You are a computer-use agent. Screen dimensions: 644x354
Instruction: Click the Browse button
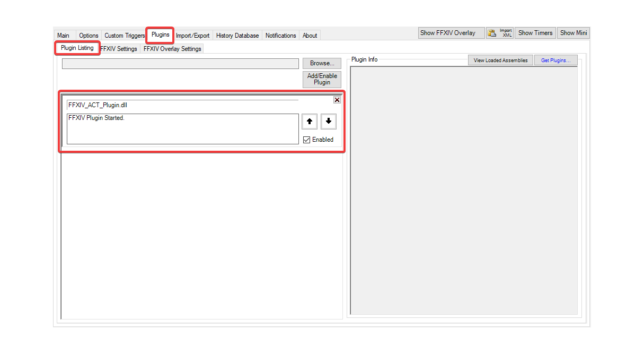point(321,63)
